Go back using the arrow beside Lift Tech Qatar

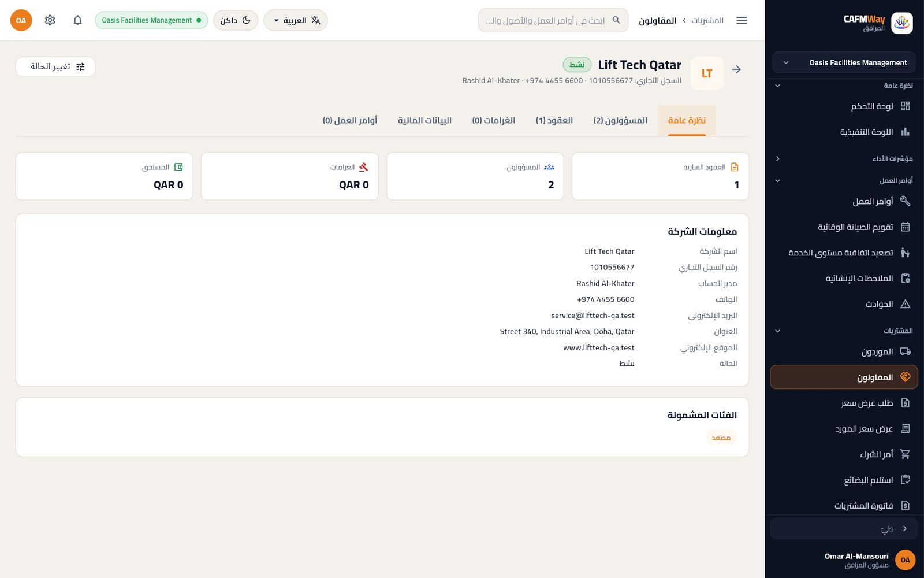[736, 69]
